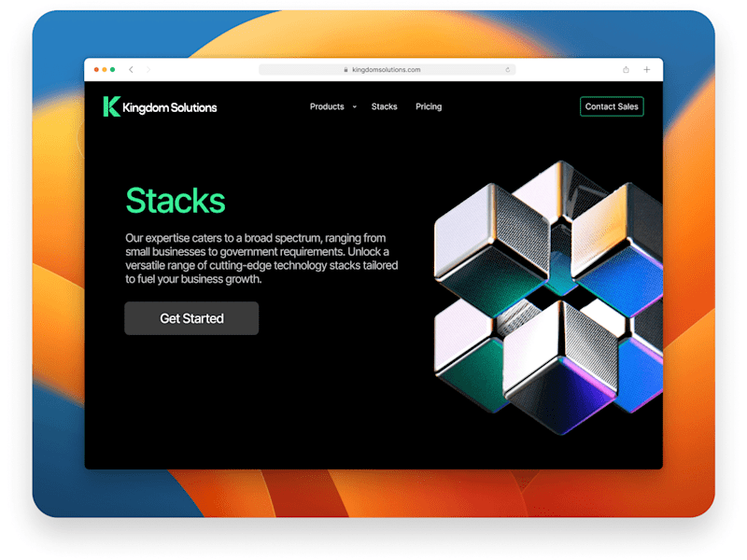Viewport: 747px width, 560px height.
Task: Open the Pricing nav item
Action: (x=429, y=106)
